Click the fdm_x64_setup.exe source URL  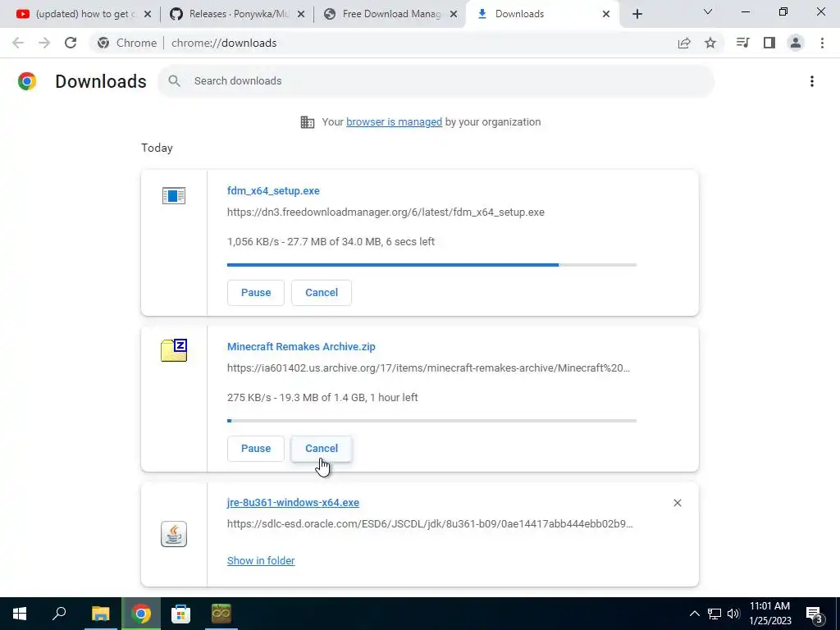pyautogui.click(x=386, y=212)
